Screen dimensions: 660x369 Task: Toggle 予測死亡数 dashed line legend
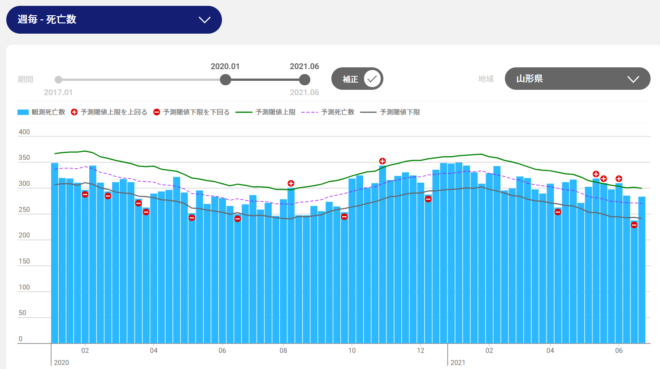(x=328, y=112)
